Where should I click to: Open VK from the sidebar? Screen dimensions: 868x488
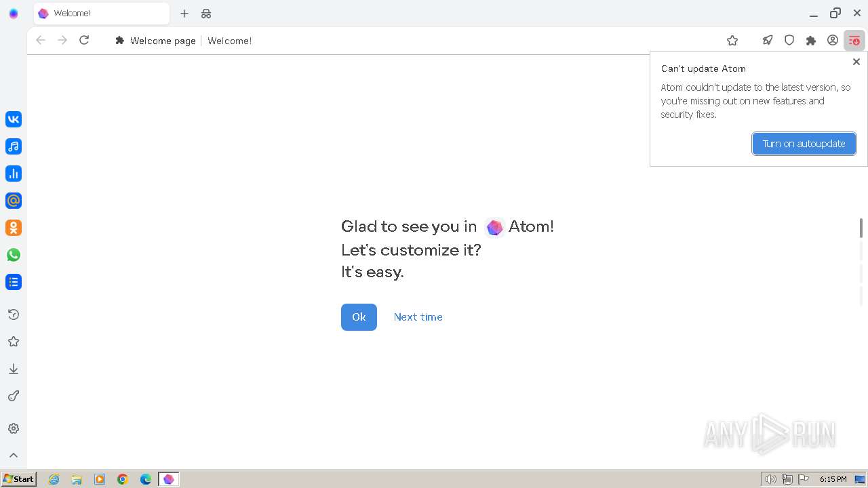pos(14,119)
